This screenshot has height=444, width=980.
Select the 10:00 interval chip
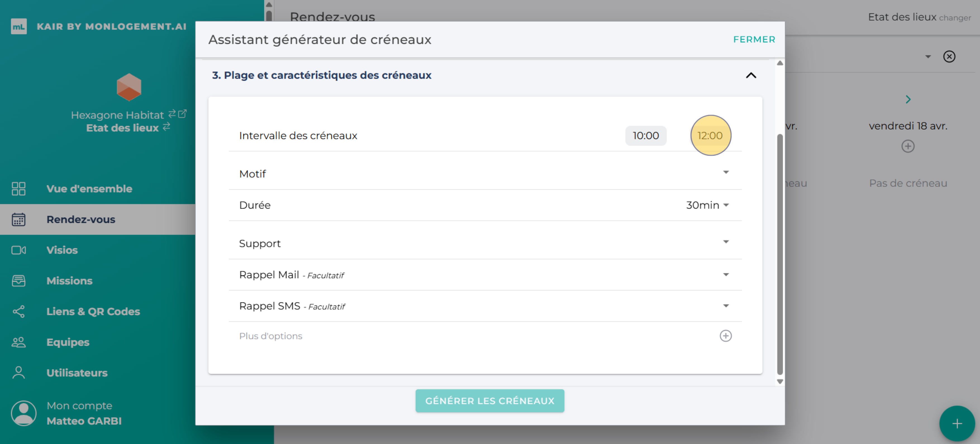tap(646, 136)
